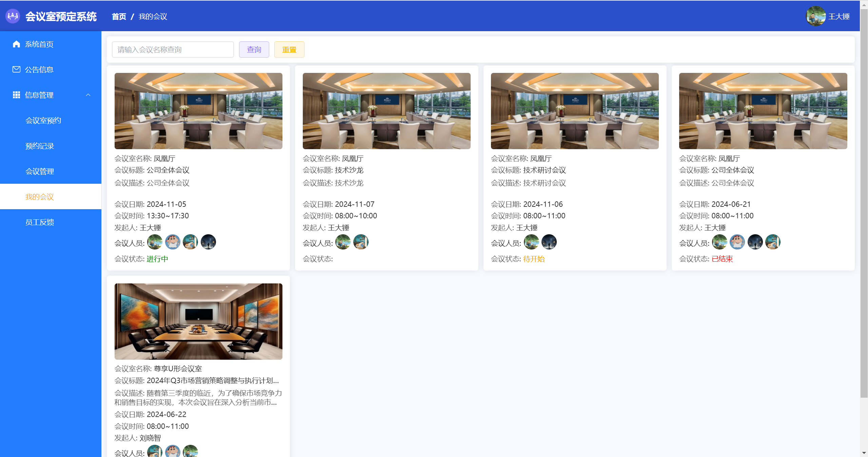Open the 会议室预约 menu item
Screen dimensions: 868x457
43,120
